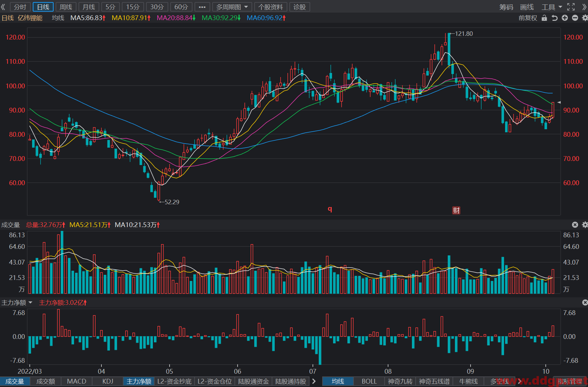Select 月线 monthly chart period
Viewport: 588px width, 387px height.
click(89, 7)
